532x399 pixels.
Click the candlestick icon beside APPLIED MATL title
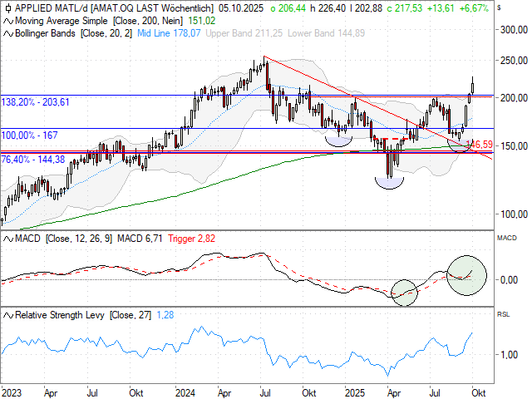(x=7, y=7)
